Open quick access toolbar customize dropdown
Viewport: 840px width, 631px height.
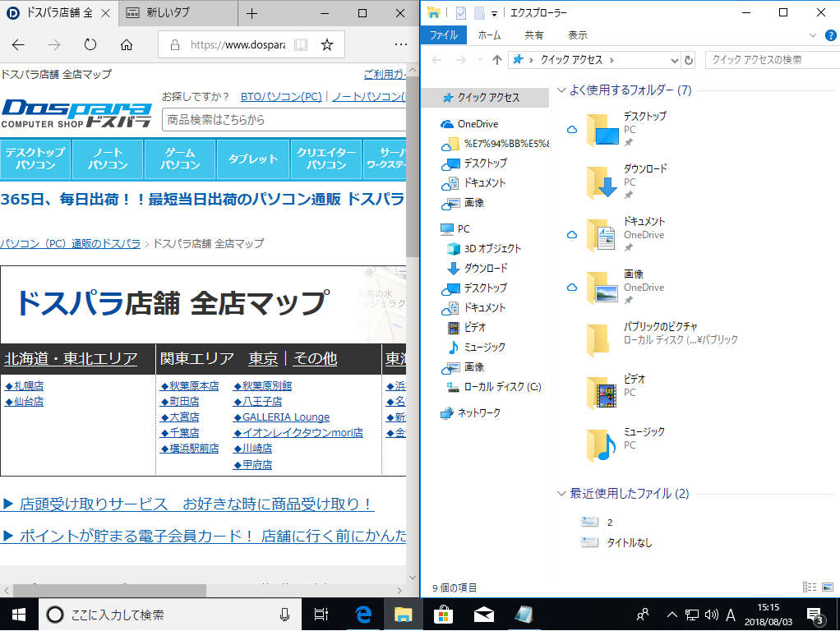[x=494, y=13]
